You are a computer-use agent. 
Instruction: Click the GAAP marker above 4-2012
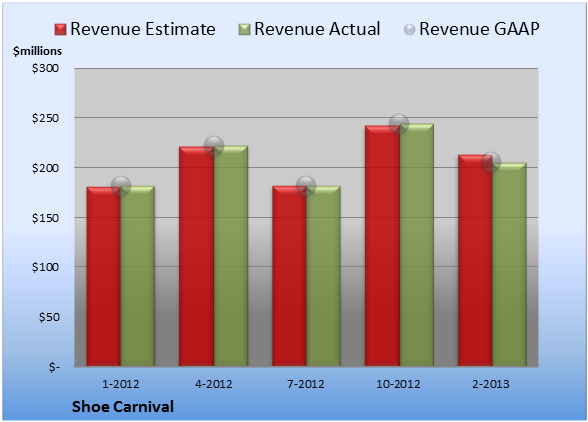[214, 146]
